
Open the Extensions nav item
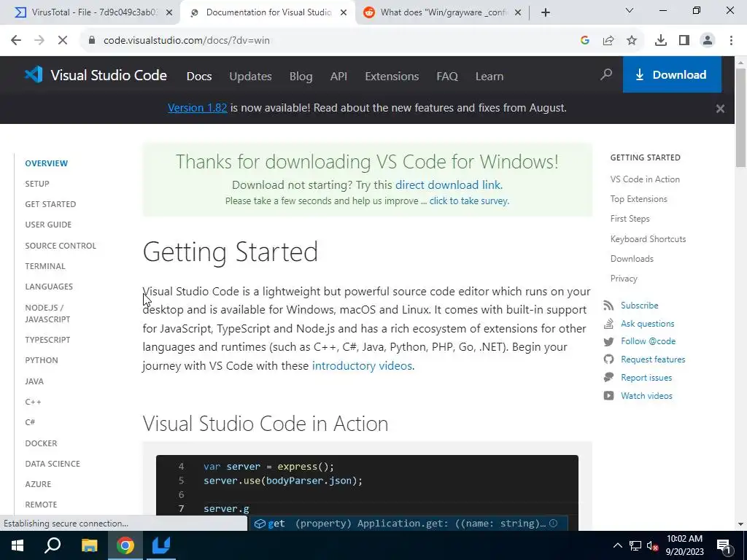pyautogui.click(x=392, y=76)
